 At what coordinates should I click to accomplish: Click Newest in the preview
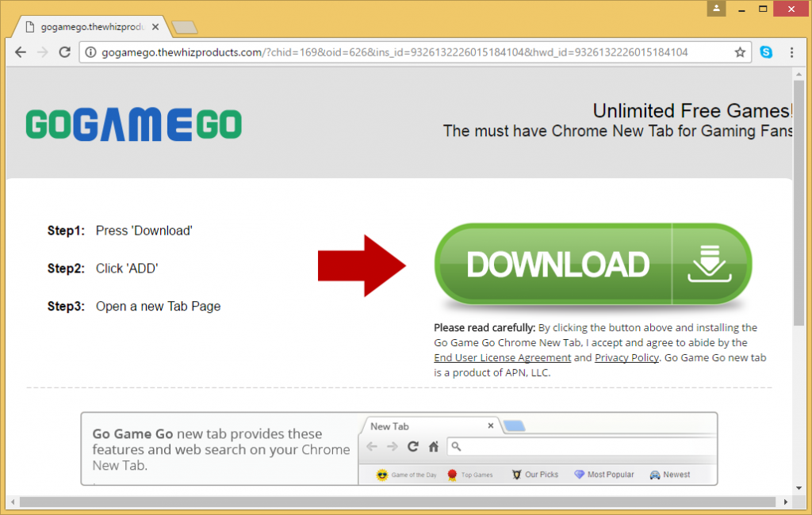point(670,475)
